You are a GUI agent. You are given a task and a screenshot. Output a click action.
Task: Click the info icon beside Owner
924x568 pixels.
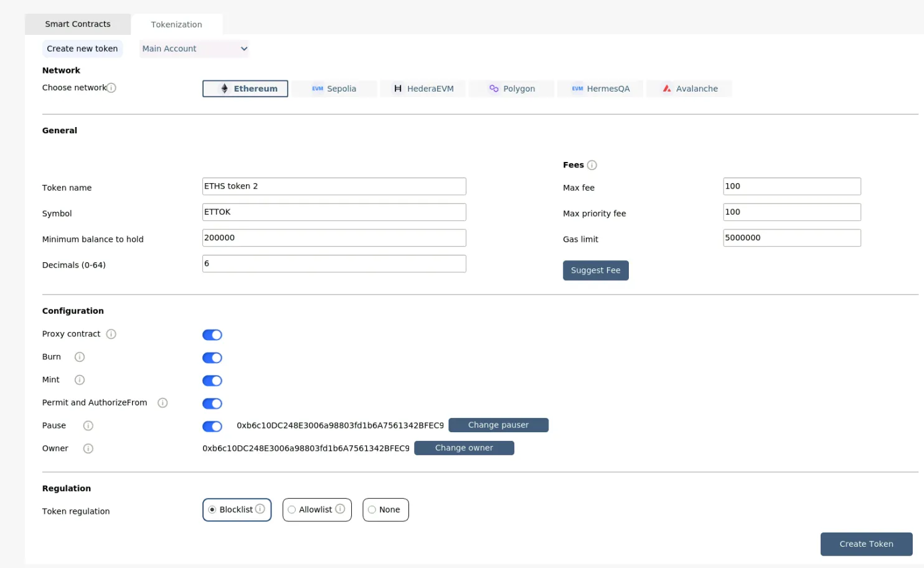point(88,448)
